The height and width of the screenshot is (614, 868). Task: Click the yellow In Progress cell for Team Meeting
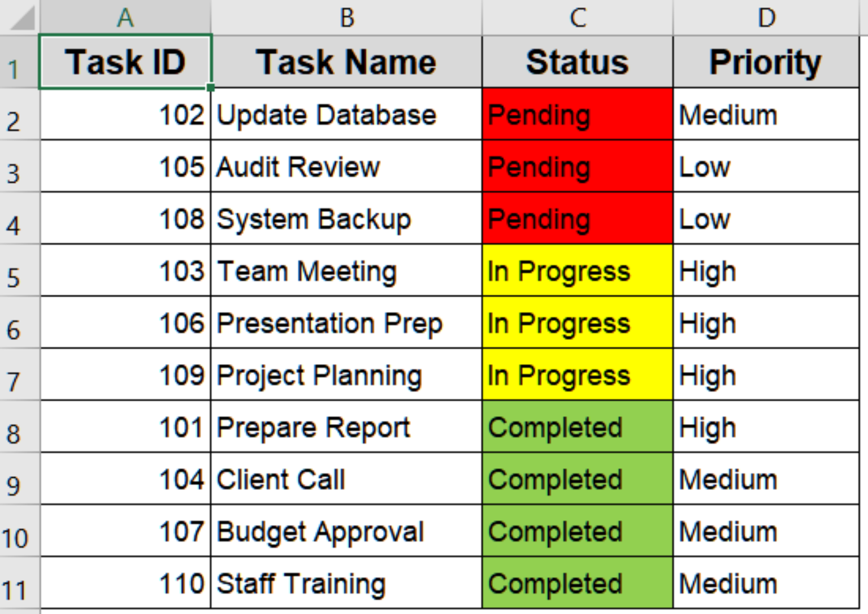point(576,271)
